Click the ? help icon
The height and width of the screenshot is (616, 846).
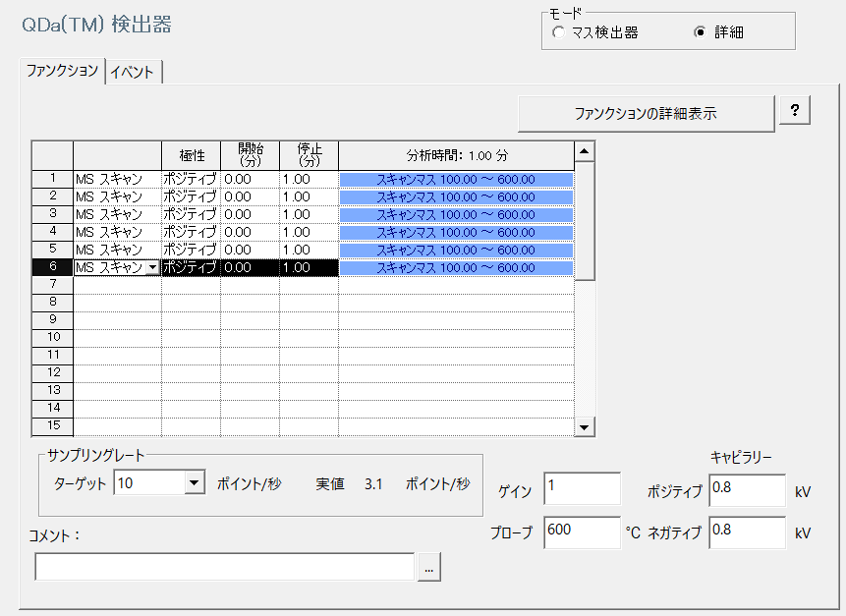point(796,113)
